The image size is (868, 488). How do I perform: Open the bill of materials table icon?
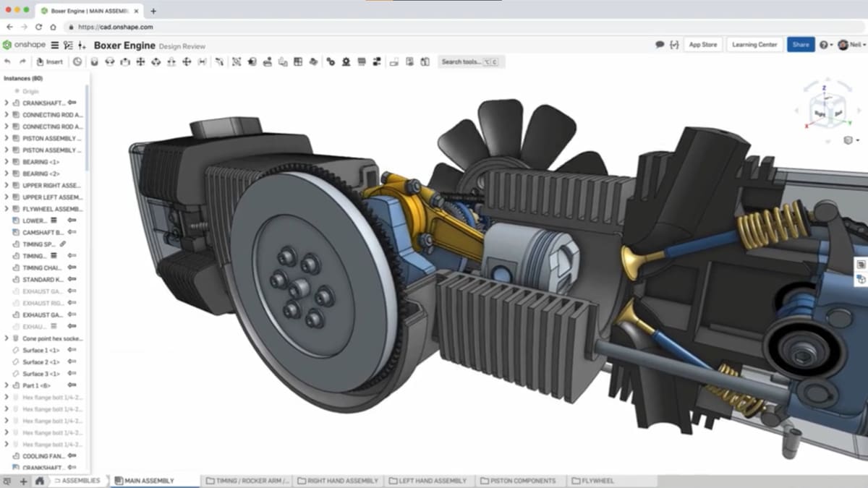[298, 62]
